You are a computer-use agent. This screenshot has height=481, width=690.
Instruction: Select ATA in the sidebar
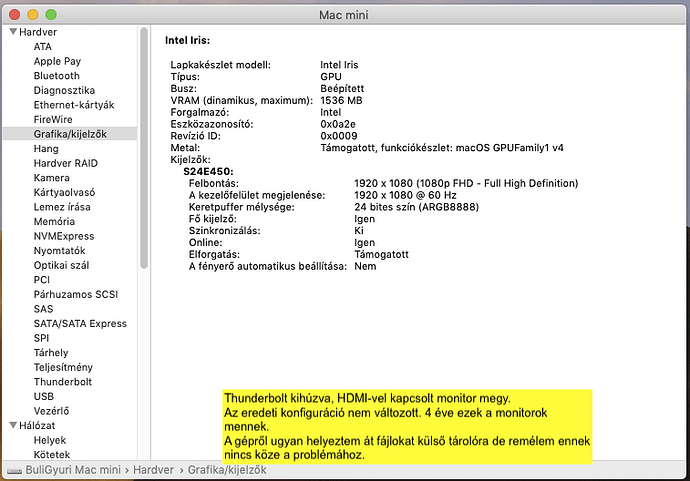point(43,47)
